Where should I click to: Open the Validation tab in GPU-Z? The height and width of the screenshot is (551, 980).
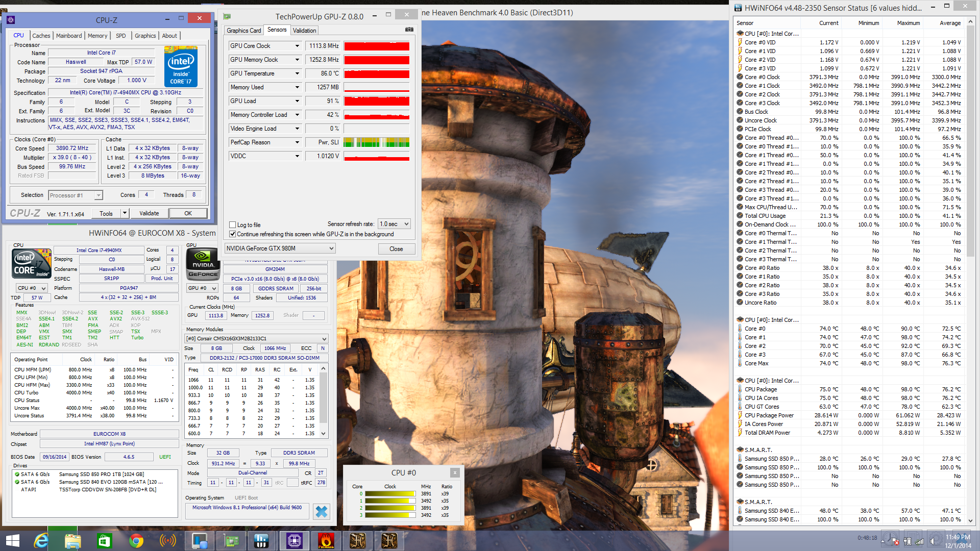tap(304, 31)
